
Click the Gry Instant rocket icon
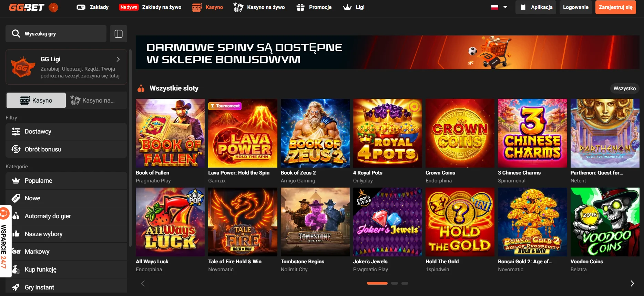pyautogui.click(x=16, y=287)
